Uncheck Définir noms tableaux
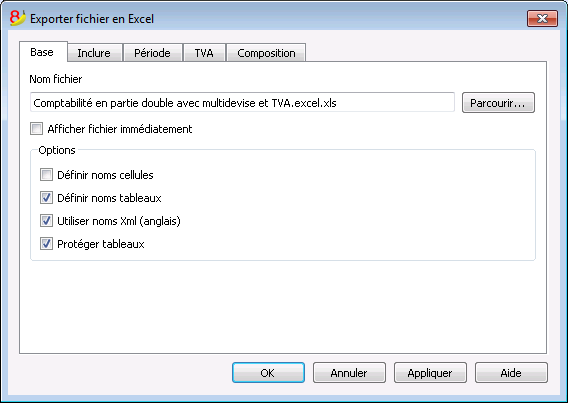Viewport: 568px width, 403px height. tap(46, 198)
